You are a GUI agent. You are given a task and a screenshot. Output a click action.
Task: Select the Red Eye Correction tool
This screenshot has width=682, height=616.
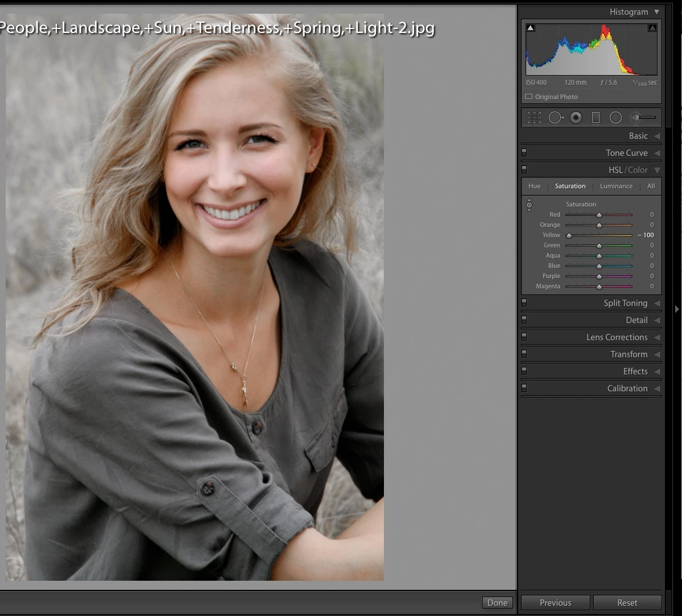[576, 118]
